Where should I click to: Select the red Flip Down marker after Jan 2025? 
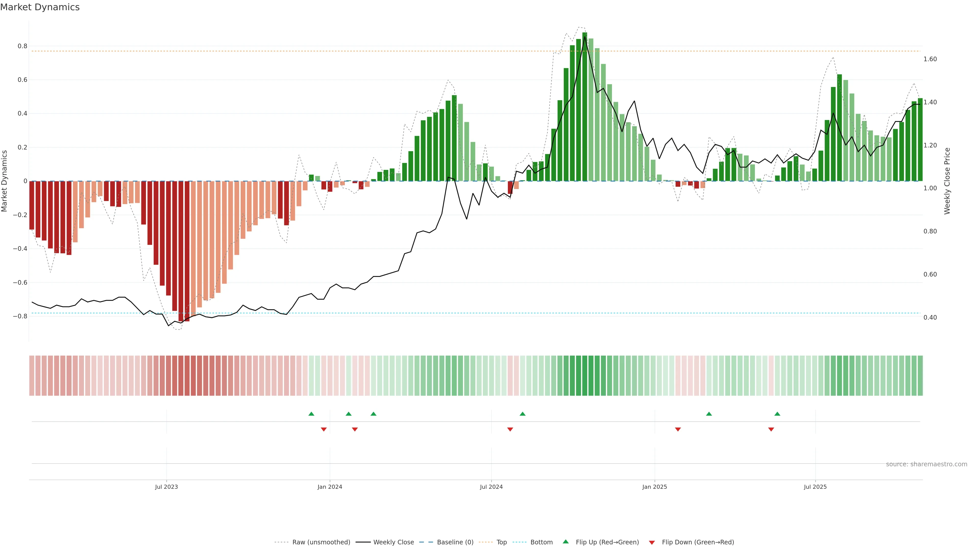click(678, 429)
